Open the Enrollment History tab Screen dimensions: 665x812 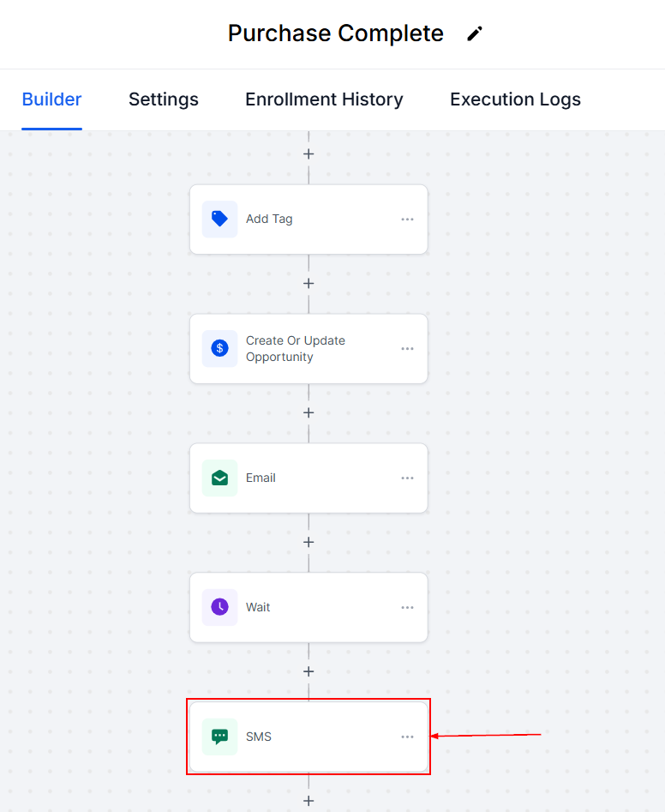point(324,99)
